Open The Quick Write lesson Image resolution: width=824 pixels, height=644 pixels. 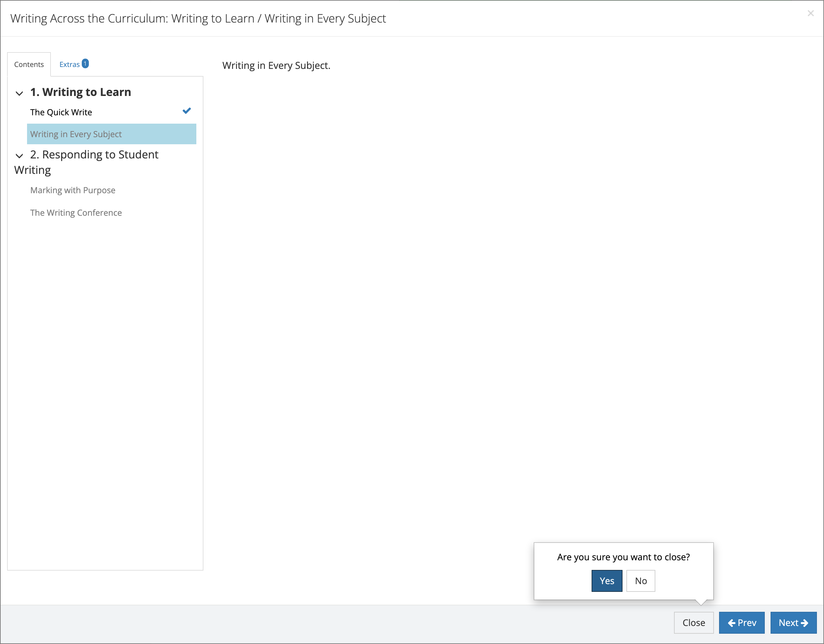pyautogui.click(x=61, y=112)
